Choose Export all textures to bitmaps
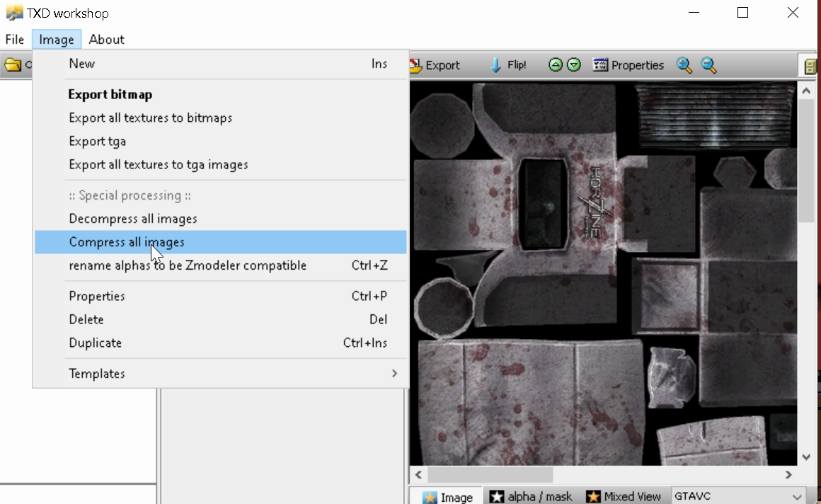821x504 pixels. (220, 118)
